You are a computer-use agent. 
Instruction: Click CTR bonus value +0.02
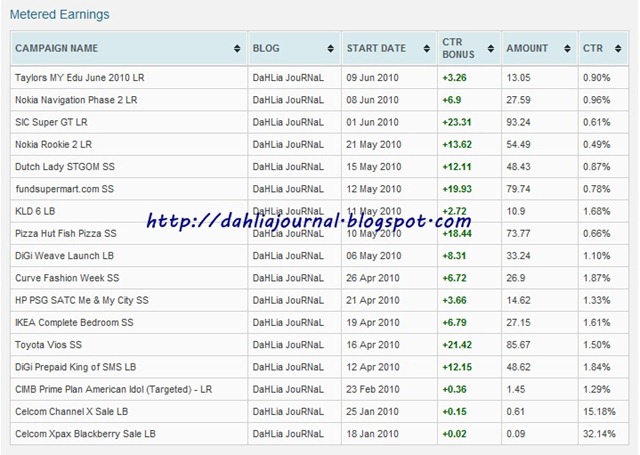pyautogui.click(x=454, y=434)
